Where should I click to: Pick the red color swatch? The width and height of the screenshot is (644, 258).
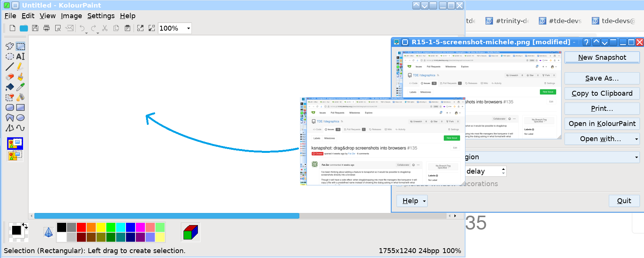tap(81, 227)
